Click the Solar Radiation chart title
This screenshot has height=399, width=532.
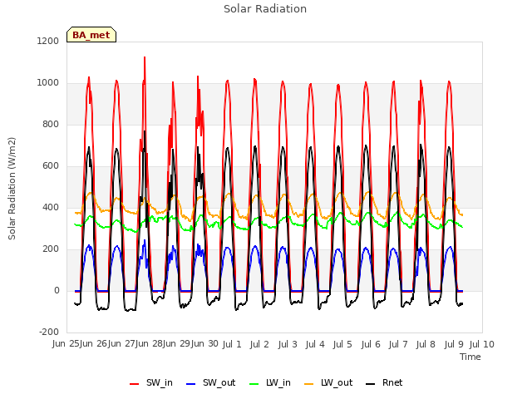[265, 9]
